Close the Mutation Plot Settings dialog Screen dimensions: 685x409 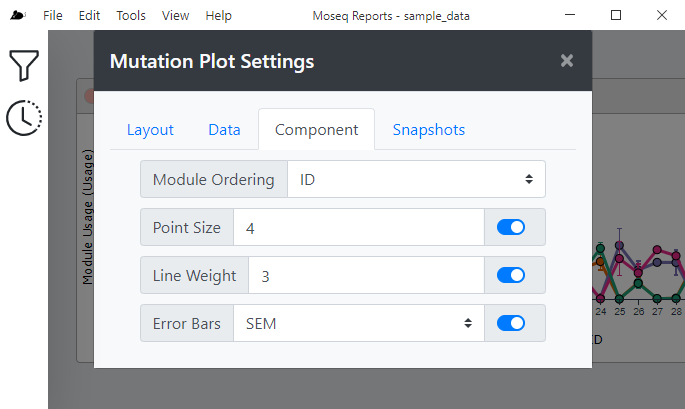(x=567, y=61)
